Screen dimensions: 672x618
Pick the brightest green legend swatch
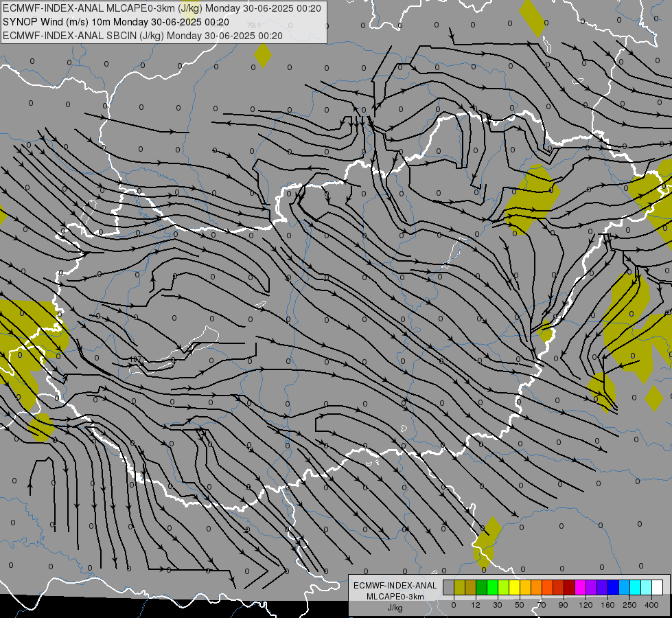[493, 587]
